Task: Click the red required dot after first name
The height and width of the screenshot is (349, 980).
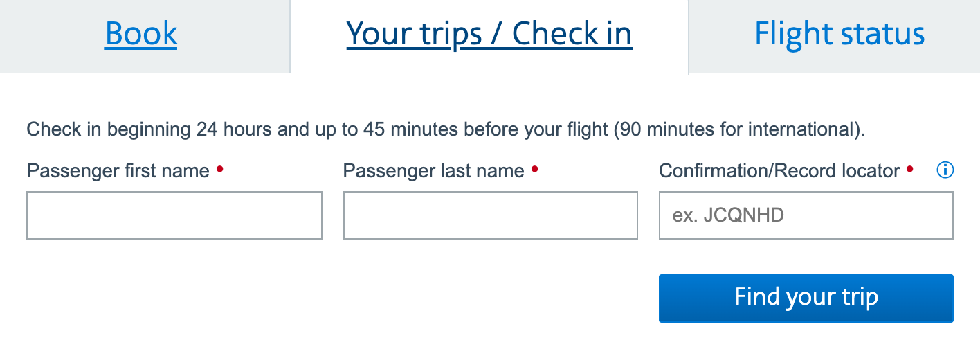Action: point(219,168)
